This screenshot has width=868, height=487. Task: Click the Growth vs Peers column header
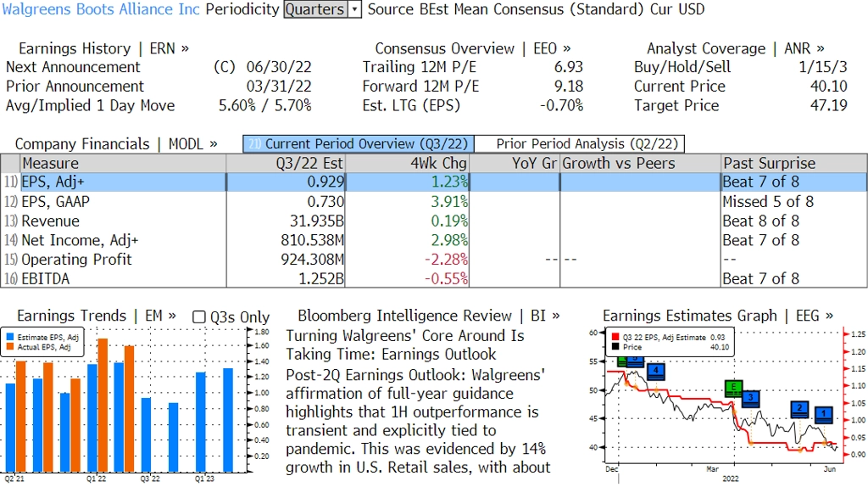(641, 164)
